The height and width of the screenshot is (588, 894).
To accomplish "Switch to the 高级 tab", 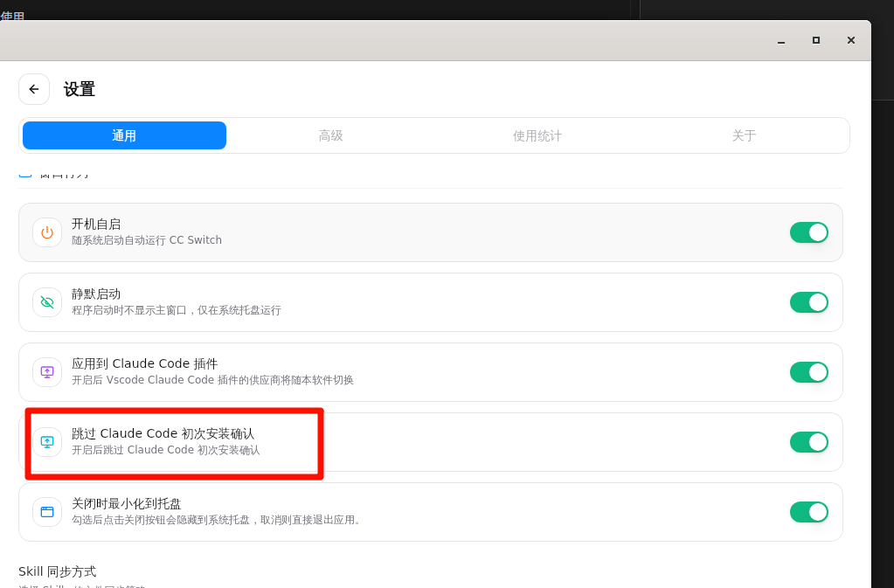I will point(330,135).
